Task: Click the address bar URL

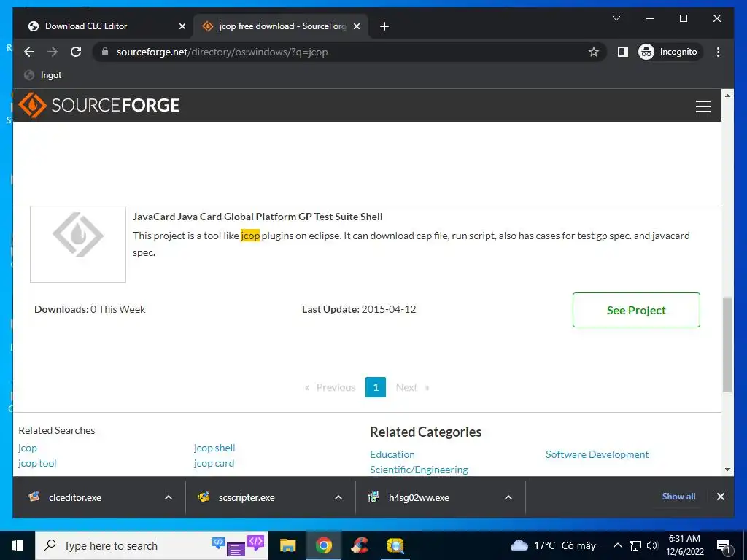Action: [222, 52]
